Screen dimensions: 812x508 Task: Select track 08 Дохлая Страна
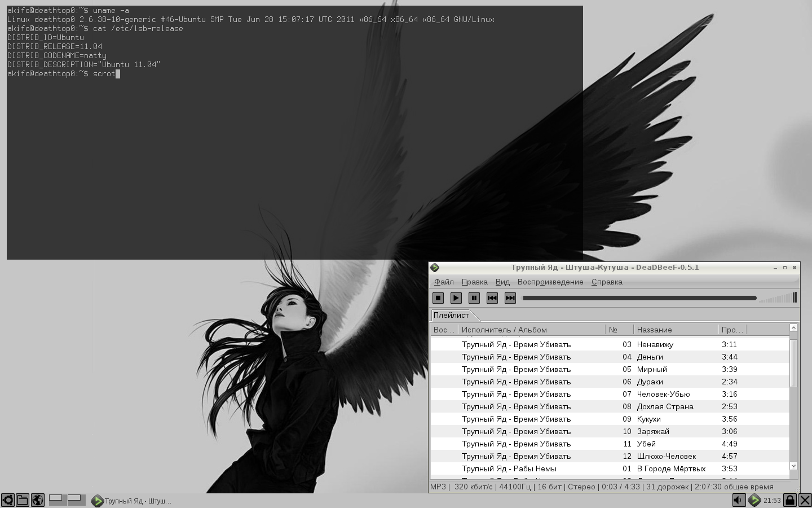pyautogui.click(x=610, y=406)
